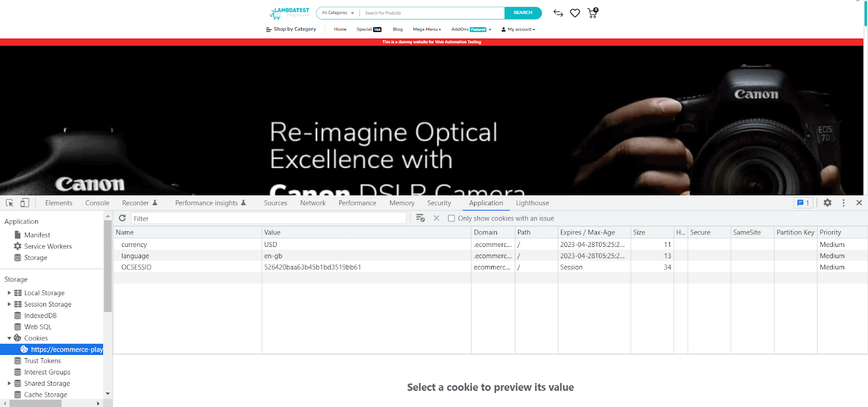Viewport: 868px width, 407px height.
Task: Expand the Shared Storage tree
Action: [x=9, y=383]
